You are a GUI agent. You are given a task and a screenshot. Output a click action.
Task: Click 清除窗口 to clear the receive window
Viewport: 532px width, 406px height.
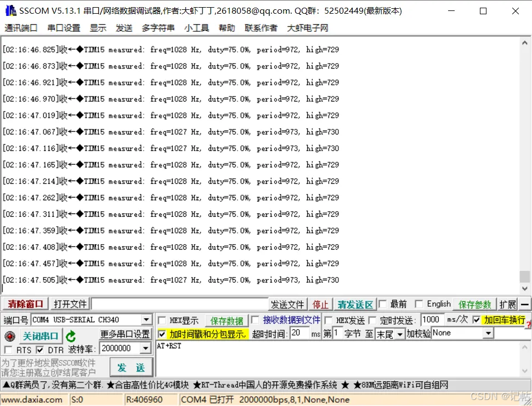pyautogui.click(x=25, y=304)
